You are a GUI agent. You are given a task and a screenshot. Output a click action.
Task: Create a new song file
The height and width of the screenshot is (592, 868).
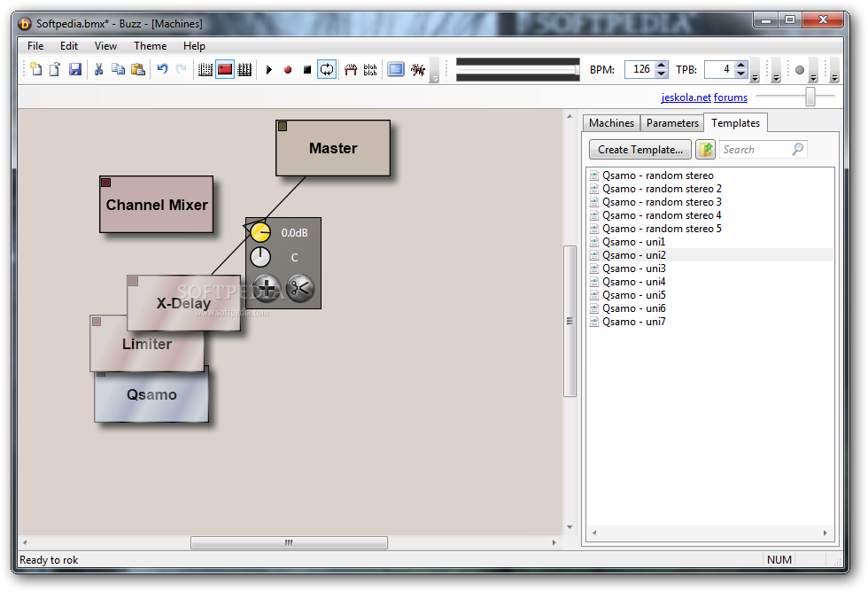tap(36, 69)
